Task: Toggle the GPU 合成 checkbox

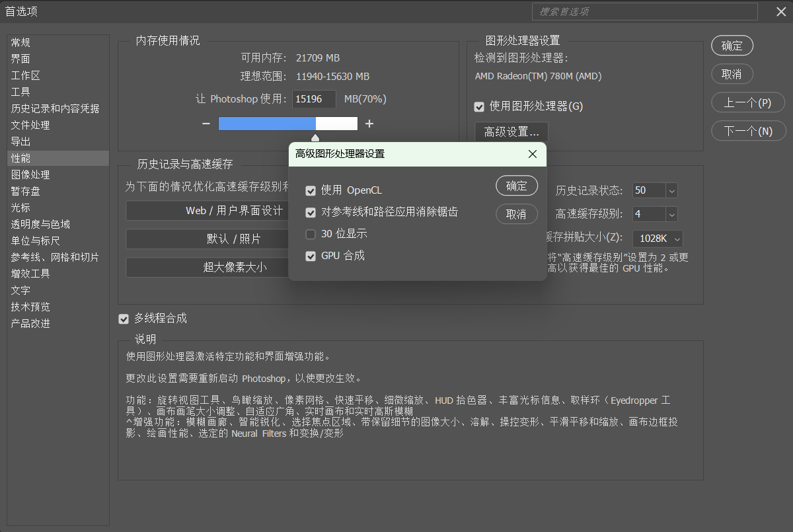Action: 311,256
